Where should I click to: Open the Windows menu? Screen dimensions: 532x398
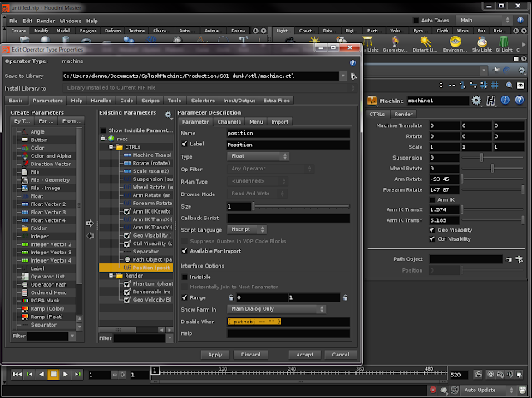click(x=71, y=21)
